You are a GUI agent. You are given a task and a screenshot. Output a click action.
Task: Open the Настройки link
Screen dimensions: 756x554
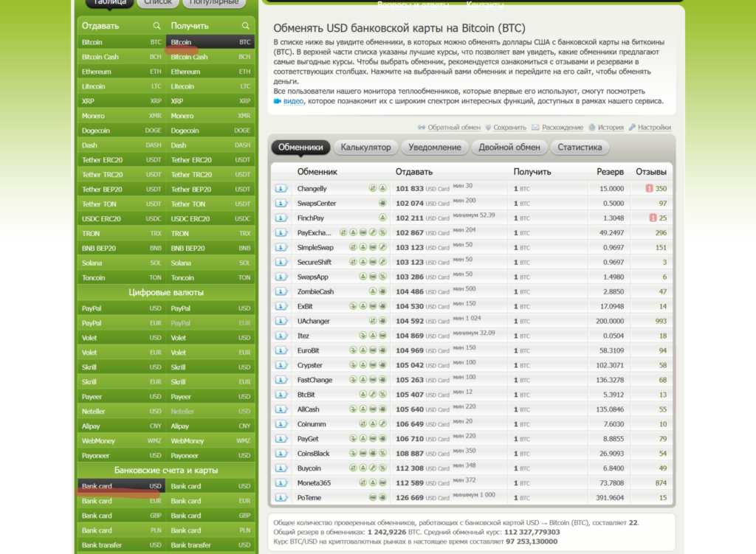point(654,127)
